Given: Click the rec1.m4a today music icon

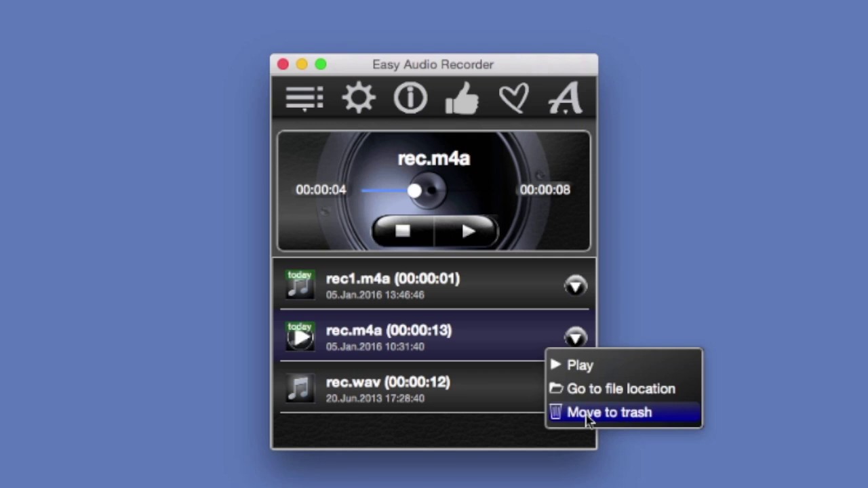Looking at the screenshot, I should pyautogui.click(x=299, y=284).
